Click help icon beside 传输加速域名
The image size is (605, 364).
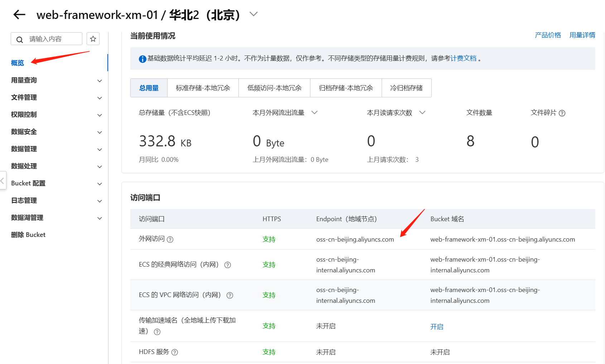[x=156, y=332]
